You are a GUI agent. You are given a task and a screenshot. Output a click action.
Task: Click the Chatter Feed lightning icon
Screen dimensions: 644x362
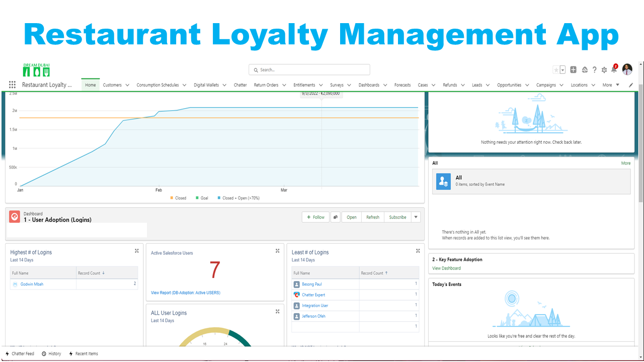pyautogui.click(x=7, y=353)
